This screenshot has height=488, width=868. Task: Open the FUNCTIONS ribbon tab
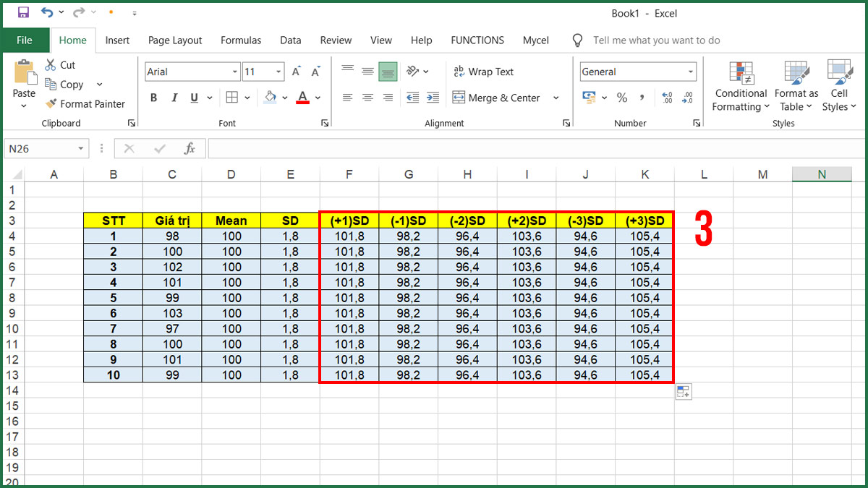tap(477, 40)
